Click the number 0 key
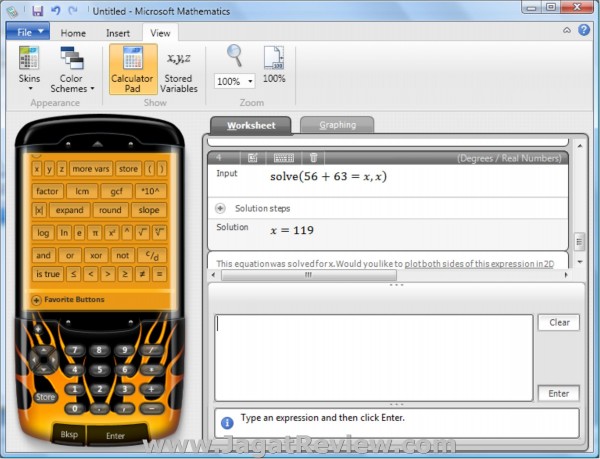The image size is (600, 459). click(x=75, y=409)
